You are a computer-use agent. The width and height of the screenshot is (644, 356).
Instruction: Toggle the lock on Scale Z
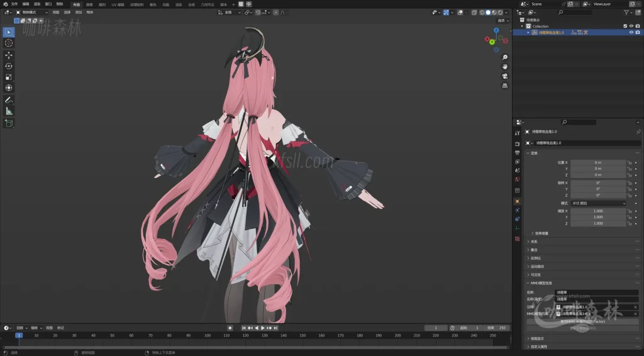tap(629, 223)
